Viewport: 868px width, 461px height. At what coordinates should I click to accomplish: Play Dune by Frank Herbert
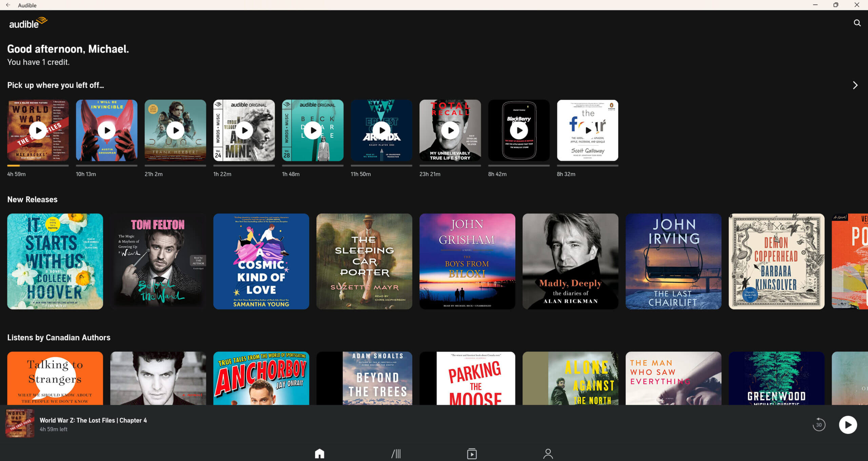pyautogui.click(x=175, y=130)
